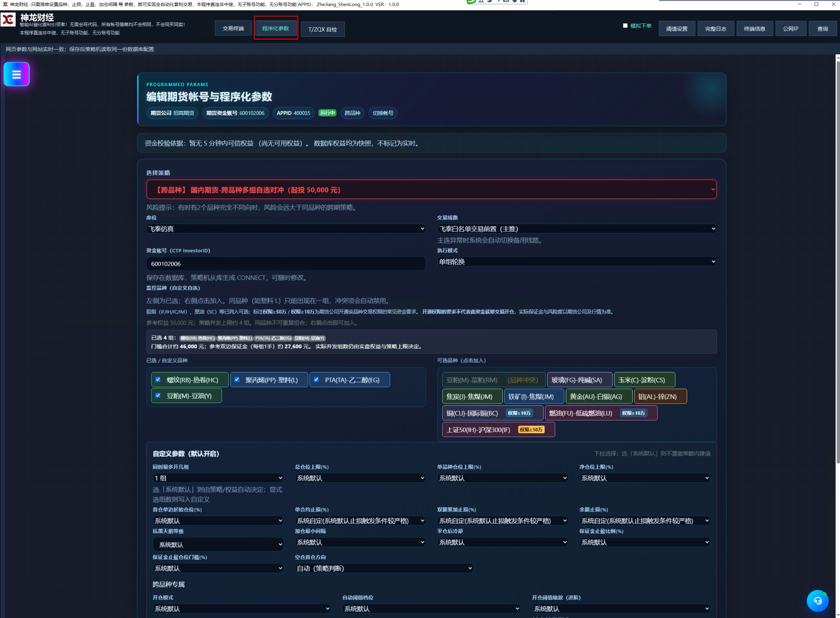
Task: Click the 期货公司 招商期货 chip
Action: (172, 113)
